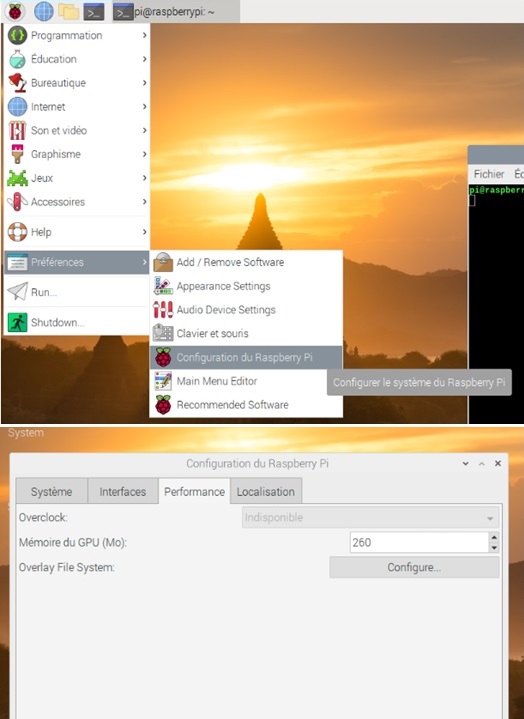Expand the Bureautique submenu arrow
This screenshot has height=719, width=524.
tap(144, 83)
